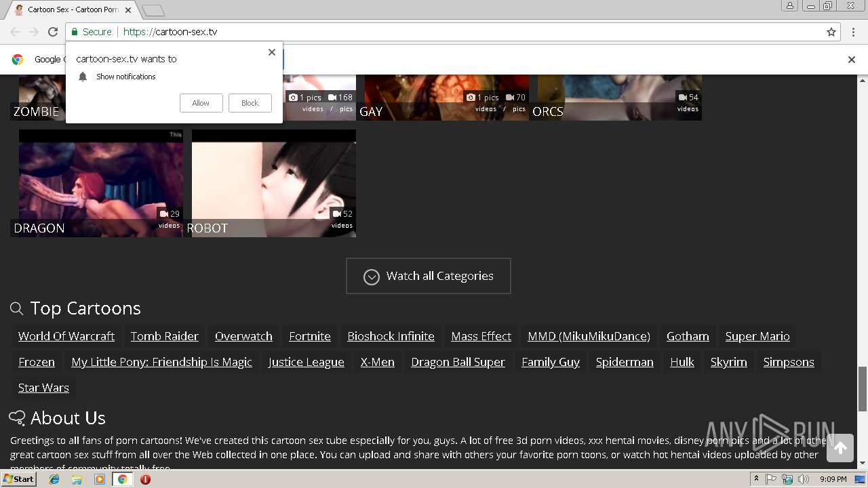Open the Windows Start menu
The width and height of the screenshot is (868, 488).
click(x=19, y=479)
